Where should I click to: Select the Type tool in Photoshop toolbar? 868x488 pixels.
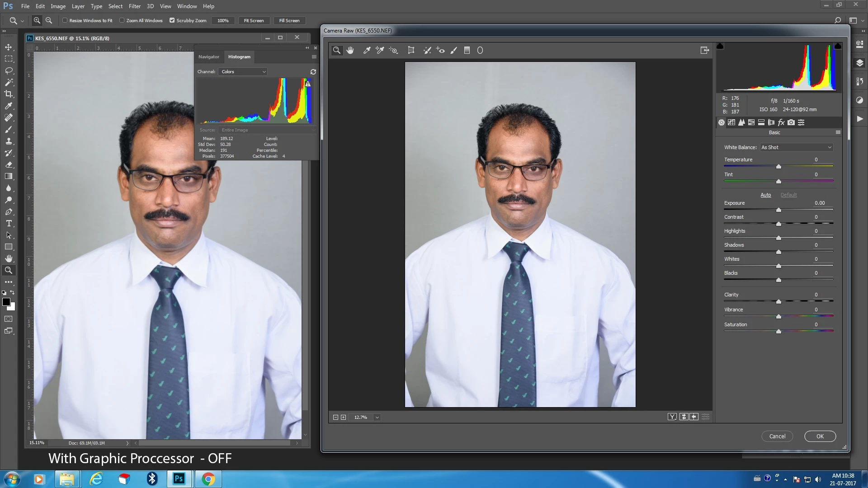point(9,224)
